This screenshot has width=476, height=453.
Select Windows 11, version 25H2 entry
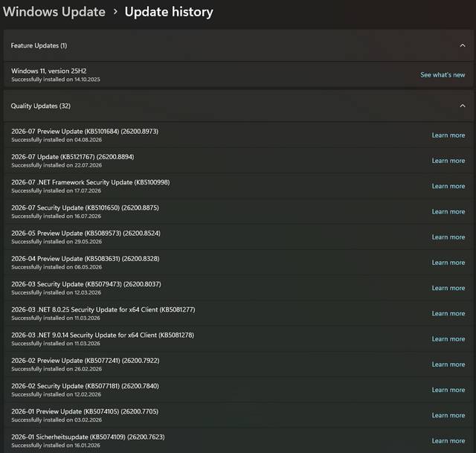coord(238,74)
